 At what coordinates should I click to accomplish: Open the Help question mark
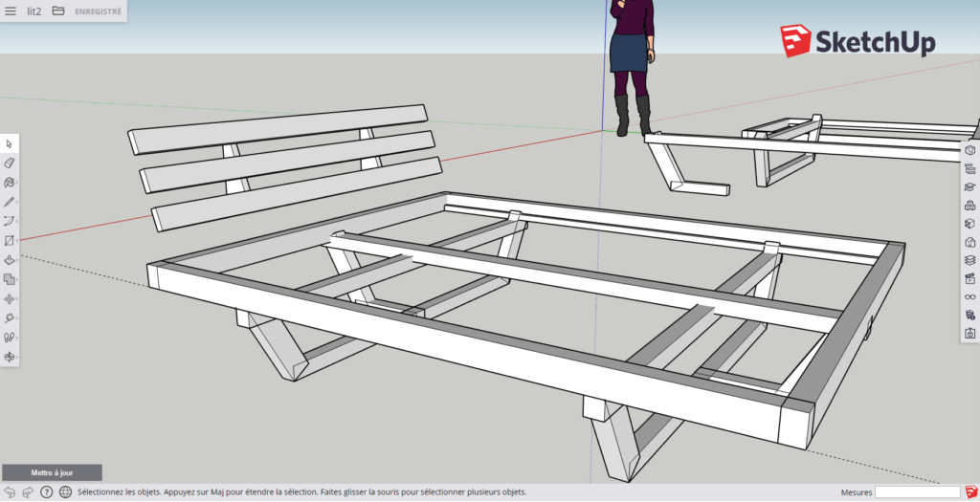pos(46,492)
